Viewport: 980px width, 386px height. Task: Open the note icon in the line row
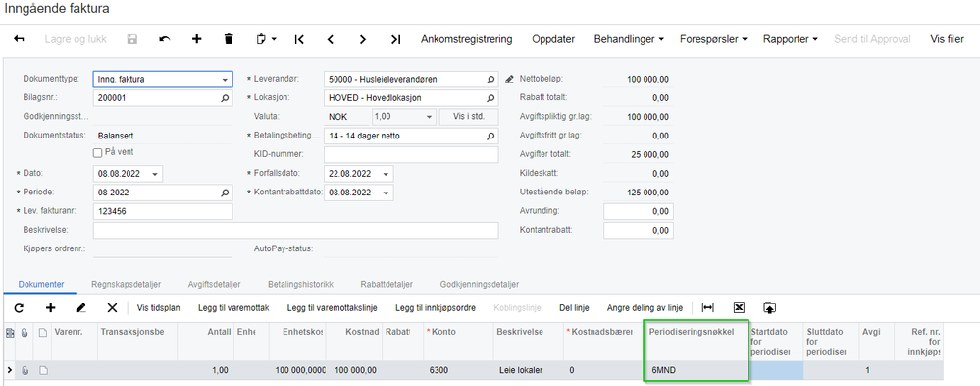(43, 370)
